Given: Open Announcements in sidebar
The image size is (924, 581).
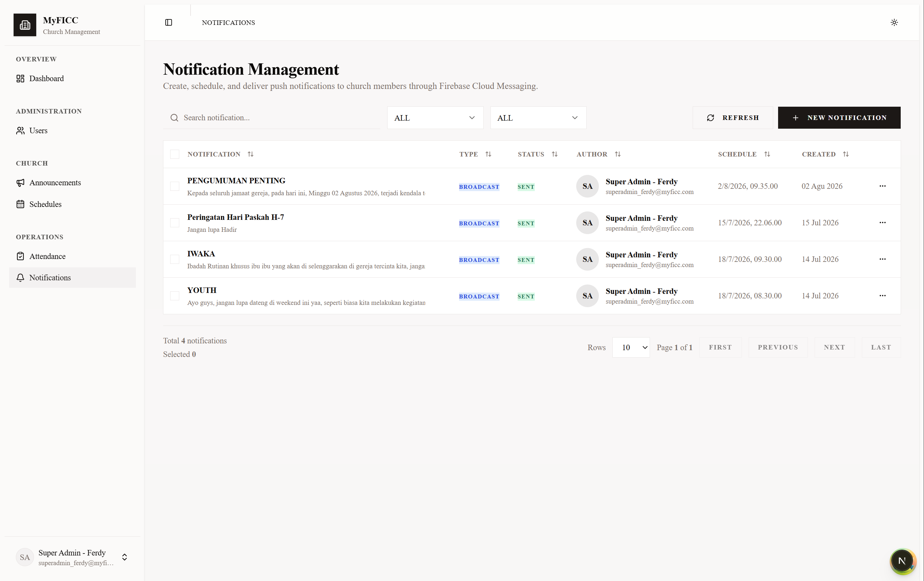Looking at the screenshot, I should coord(72,183).
